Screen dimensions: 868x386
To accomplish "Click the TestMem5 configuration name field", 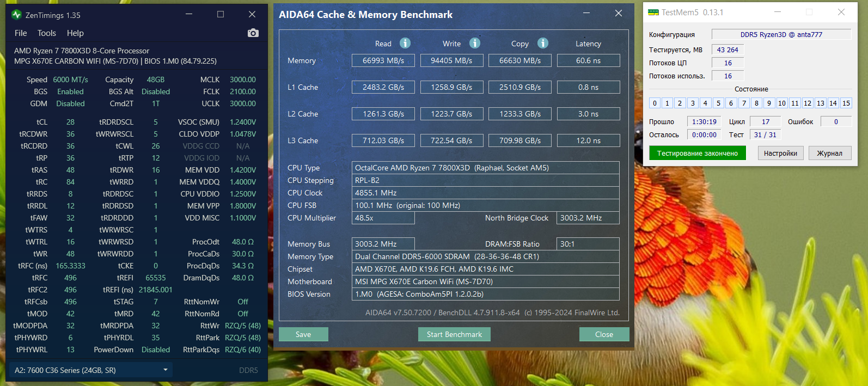I will pyautogui.click(x=781, y=34).
